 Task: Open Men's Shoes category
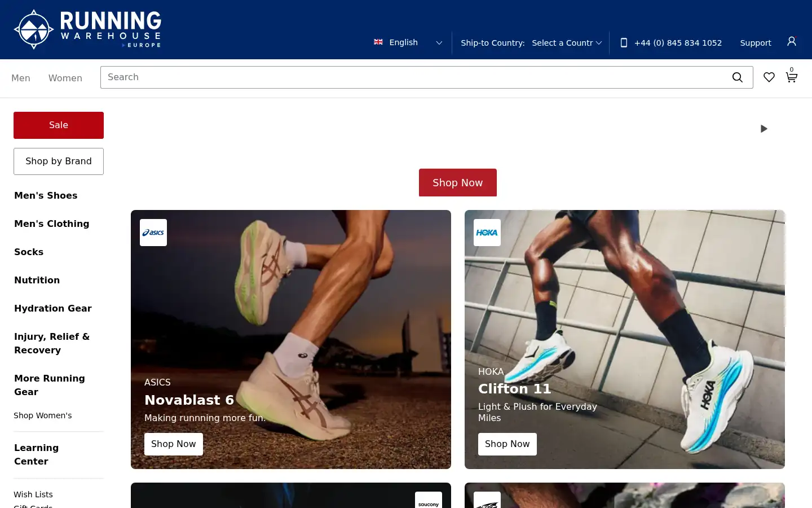click(46, 196)
